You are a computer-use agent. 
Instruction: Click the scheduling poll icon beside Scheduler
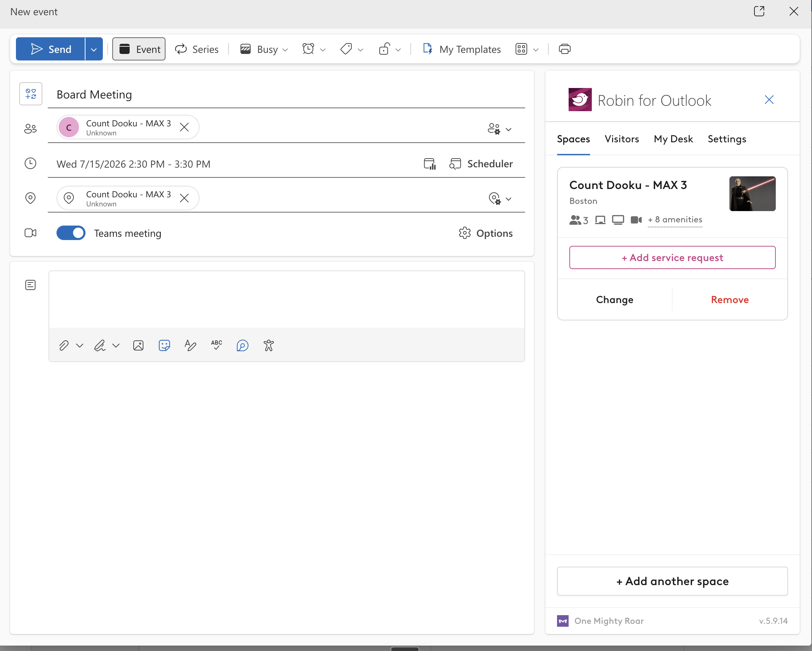[x=430, y=164]
